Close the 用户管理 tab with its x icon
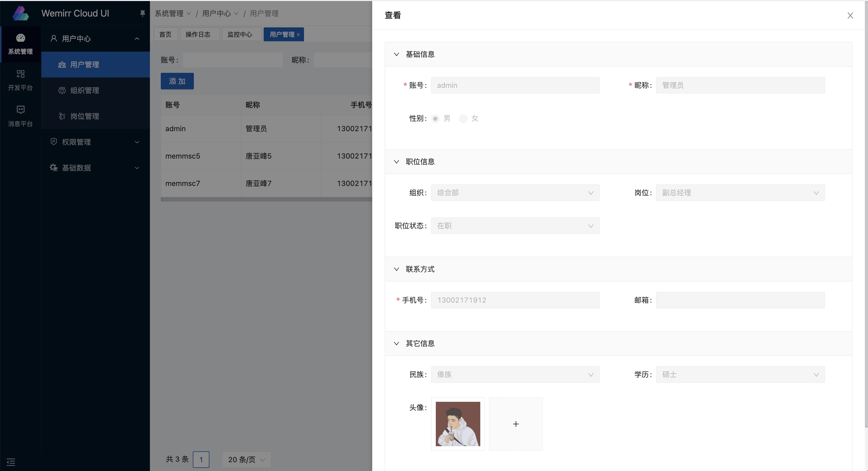 click(298, 35)
